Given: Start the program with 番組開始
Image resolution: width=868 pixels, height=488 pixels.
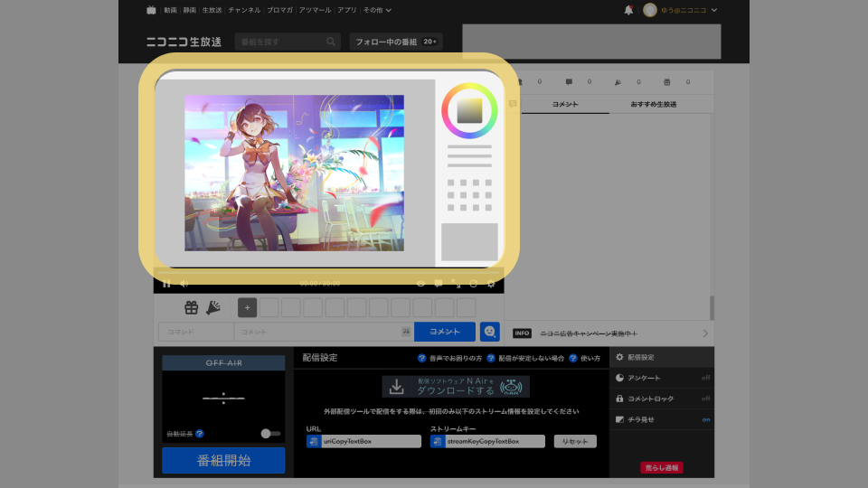Looking at the screenshot, I should pos(223,460).
